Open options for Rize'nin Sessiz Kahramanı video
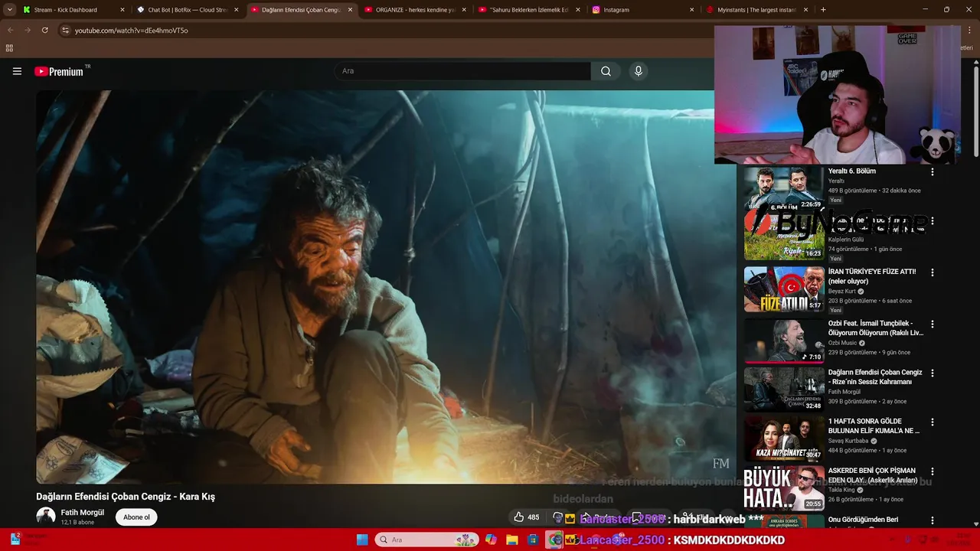Image resolution: width=980 pixels, height=551 pixels. pyautogui.click(x=932, y=373)
